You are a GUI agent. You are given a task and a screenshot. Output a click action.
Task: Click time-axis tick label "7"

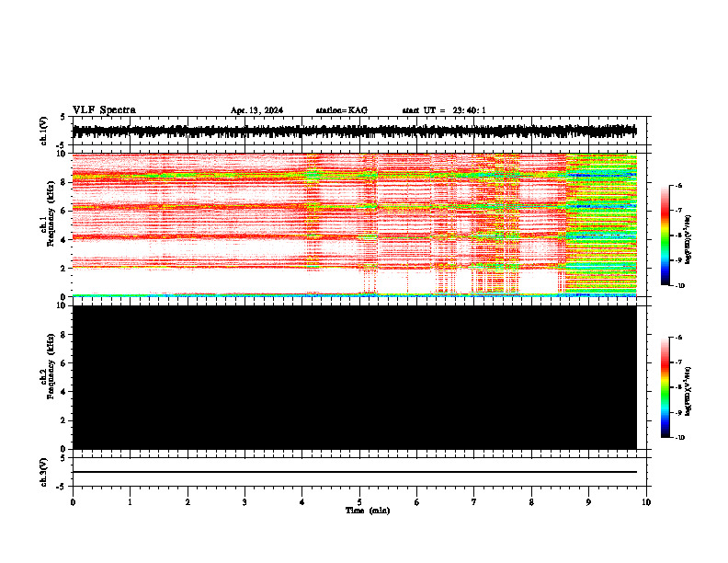(x=474, y=502)
